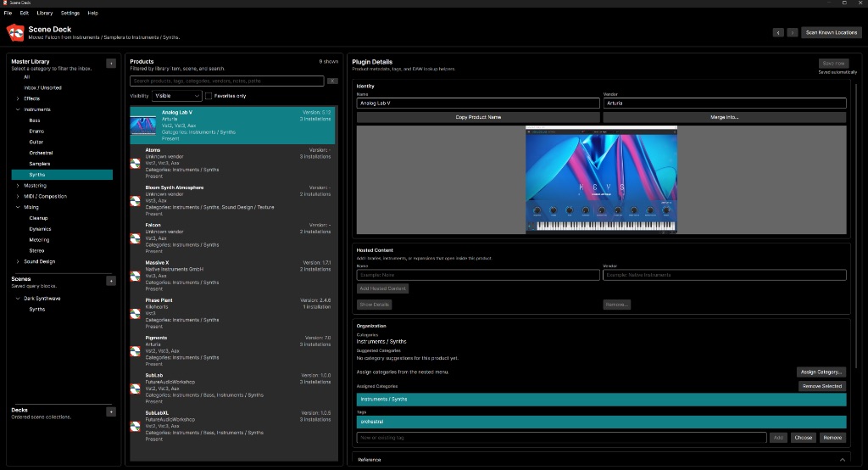Select the Orchestral category

pyautogui.click(x=41, y=153)
